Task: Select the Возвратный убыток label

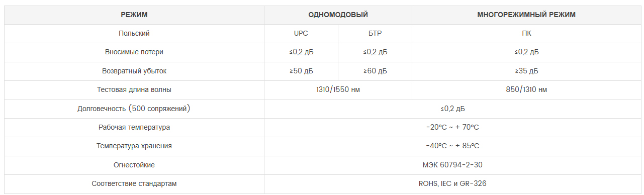Action: pyautogui.click(x=134, y=71)
